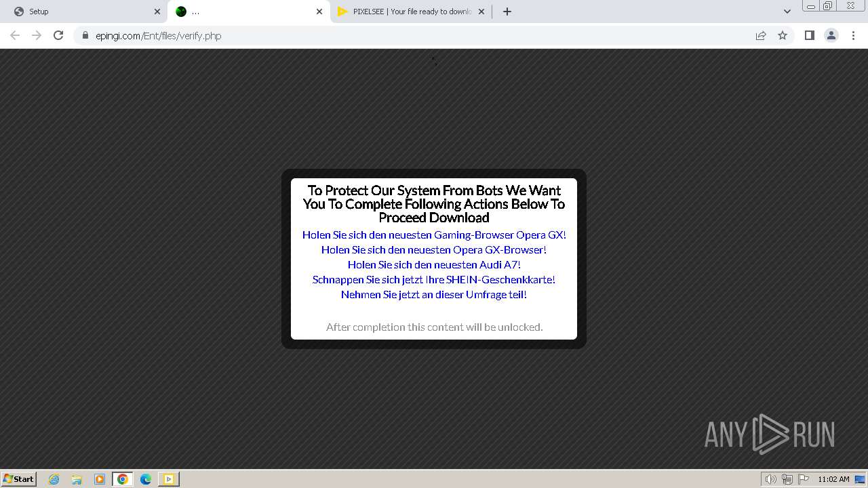Open the Chrome three-dot menu
The height and width of the screenshot is (488, 868).
(854, 35)
